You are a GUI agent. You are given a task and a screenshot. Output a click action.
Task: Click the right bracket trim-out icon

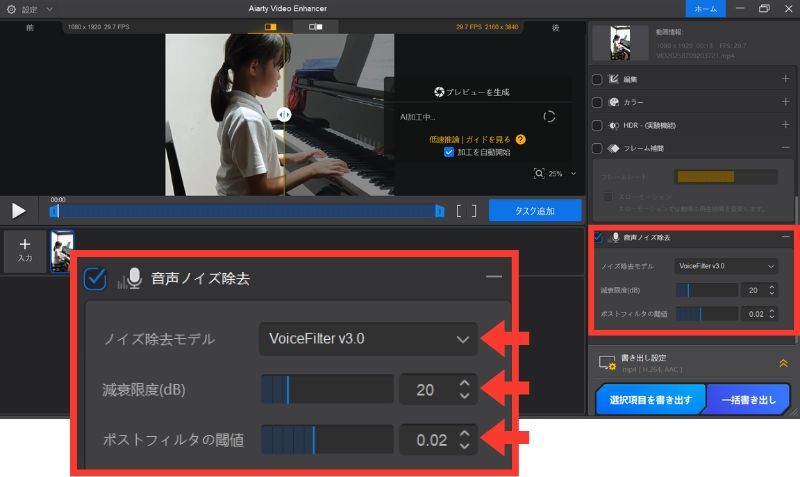[474, 211]
